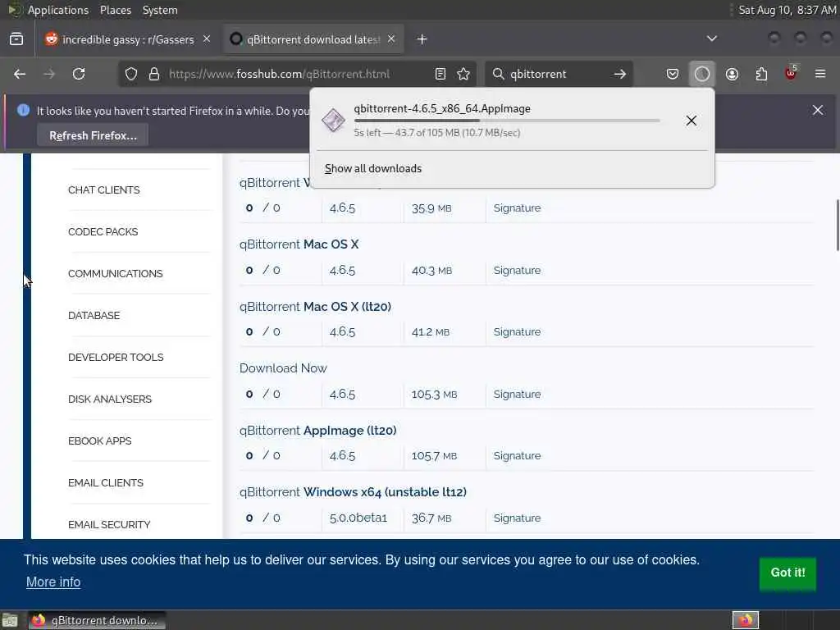Open the More info cookie link
Screen dimensions: 840x630
click(x=53, y=582)
